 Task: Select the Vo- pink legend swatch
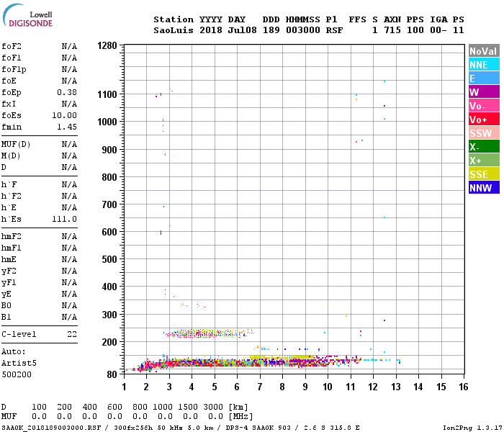(x=484, y=106)
